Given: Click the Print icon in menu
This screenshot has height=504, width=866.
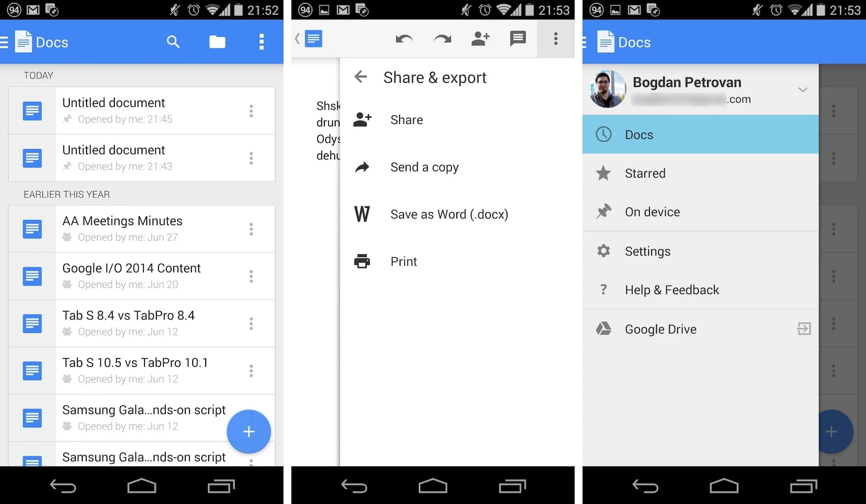Looking at the screenshot, I should pyautogui.click(x=360, y=261).
